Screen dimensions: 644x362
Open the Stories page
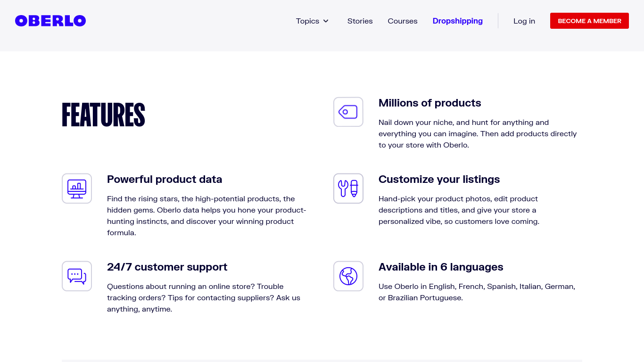(x=360, y=21)
